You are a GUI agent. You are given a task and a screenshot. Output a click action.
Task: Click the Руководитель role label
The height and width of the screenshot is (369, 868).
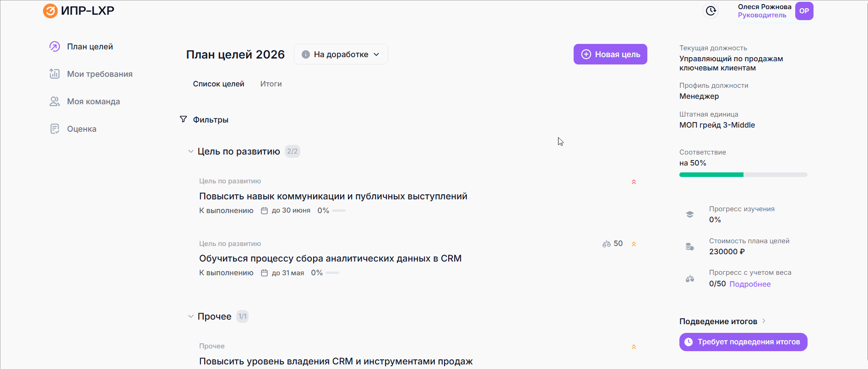tap(762, 15)
